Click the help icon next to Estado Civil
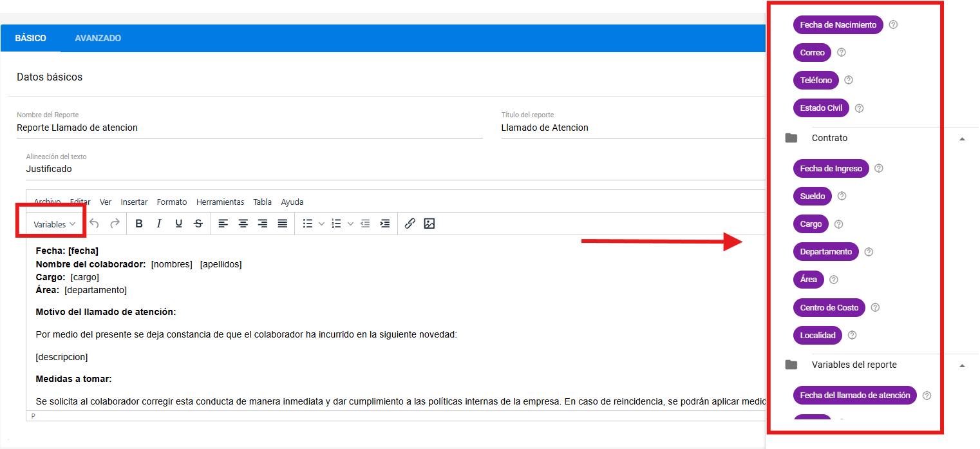Image resolution: width=980 pixels, height=449 pixels. (859, 108)
